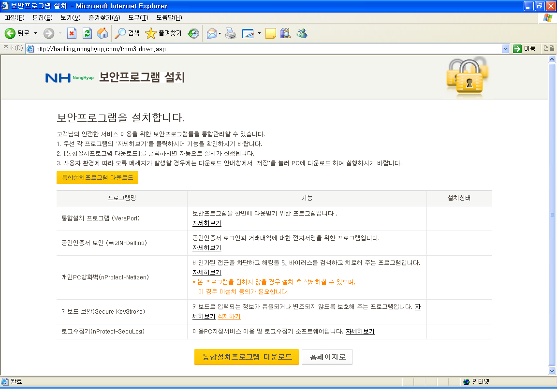Click the 기능 column header
557x392 pixels.
[307, 198]
